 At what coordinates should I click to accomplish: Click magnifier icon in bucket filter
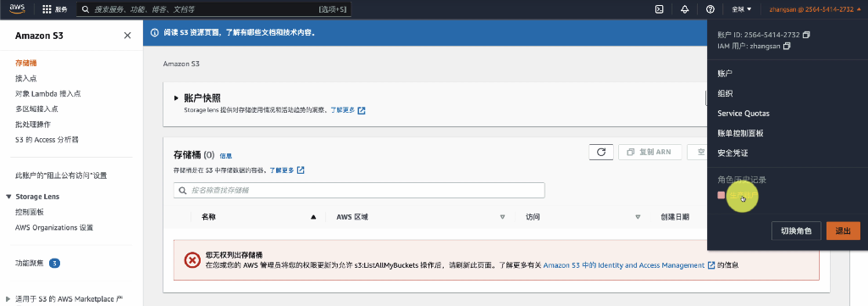(x=183, y=190)
